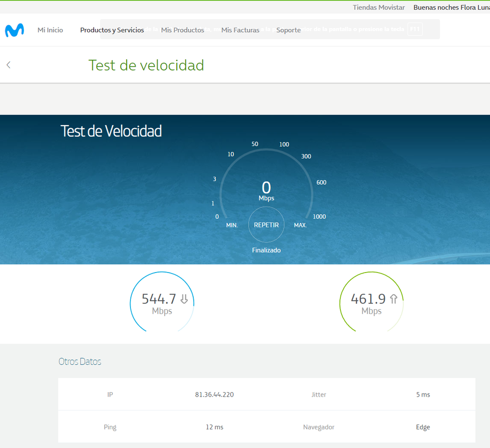Viewport: 490px width, 448px height.
Task: Click the 544.7 Mbps download result circle
Action: pyautogui.click(x=162, y=304)
